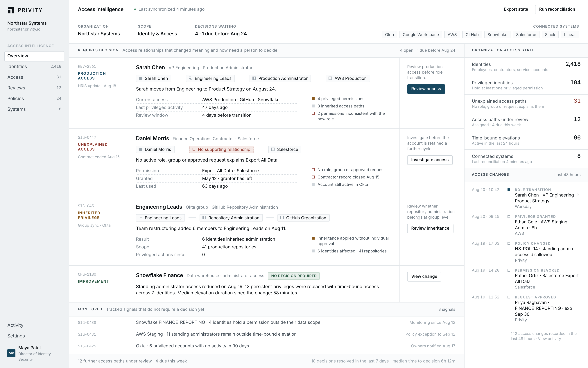Viewport: 588px width, 368px height.
Task: Click the Privity logo icon
Action: point(11,10)
